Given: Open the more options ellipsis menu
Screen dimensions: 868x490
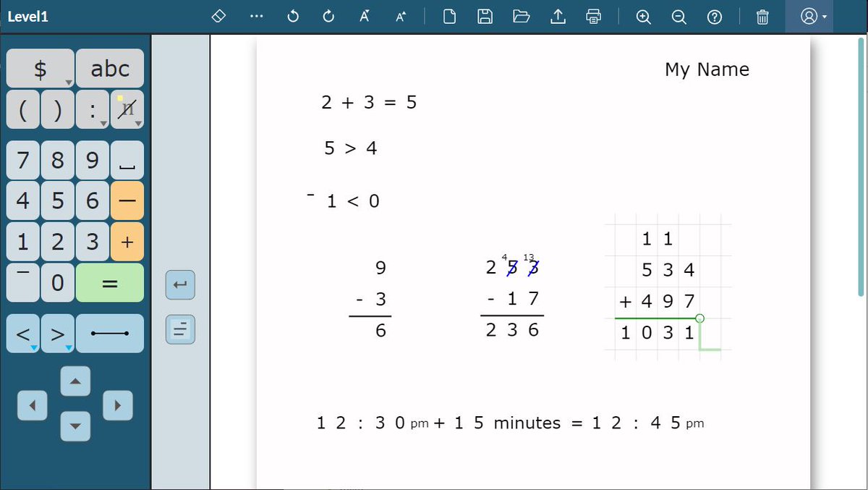Looking at the screenshot, I should (256, 16).
